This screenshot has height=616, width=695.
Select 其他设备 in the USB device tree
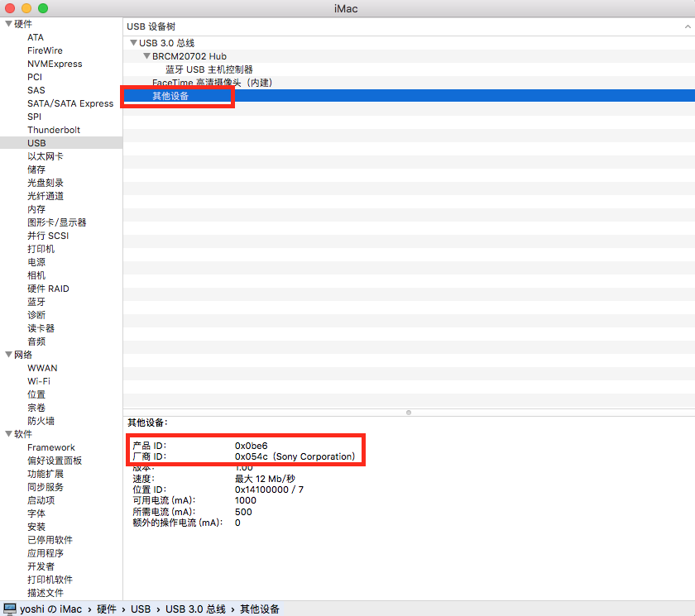pos(170,96)
